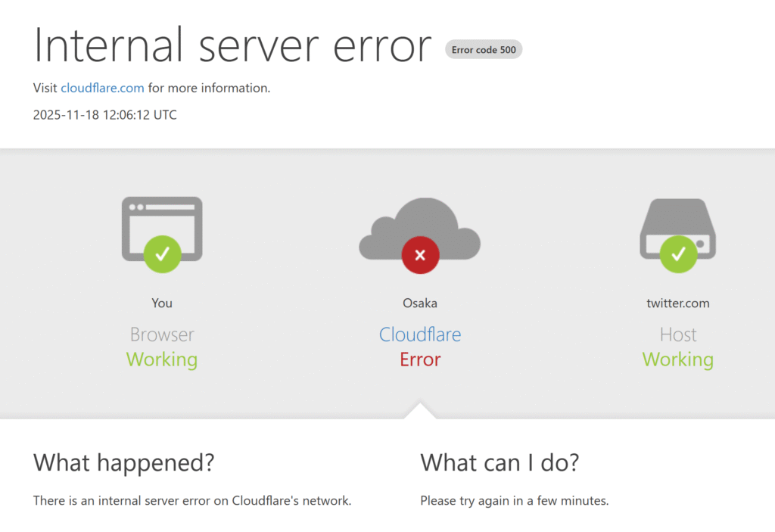Viewport: 775px width, 532px height.
Task: Click the red X error badge
Action: click(420, 255)
